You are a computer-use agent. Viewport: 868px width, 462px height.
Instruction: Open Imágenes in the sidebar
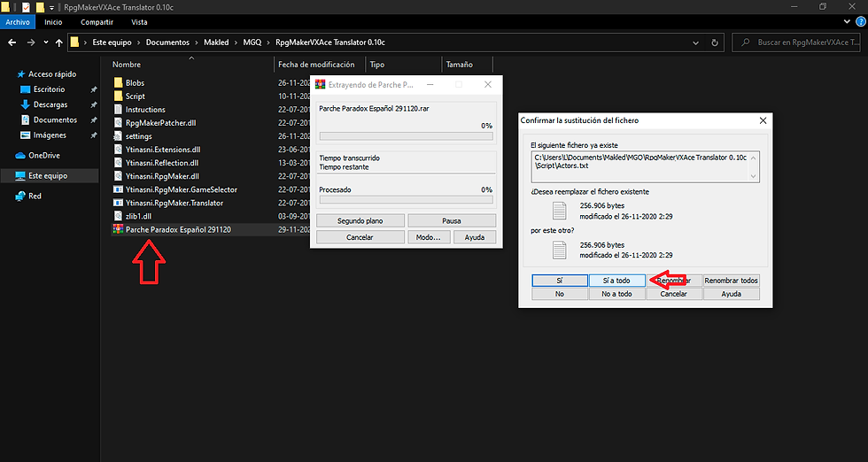coord(50,135)
